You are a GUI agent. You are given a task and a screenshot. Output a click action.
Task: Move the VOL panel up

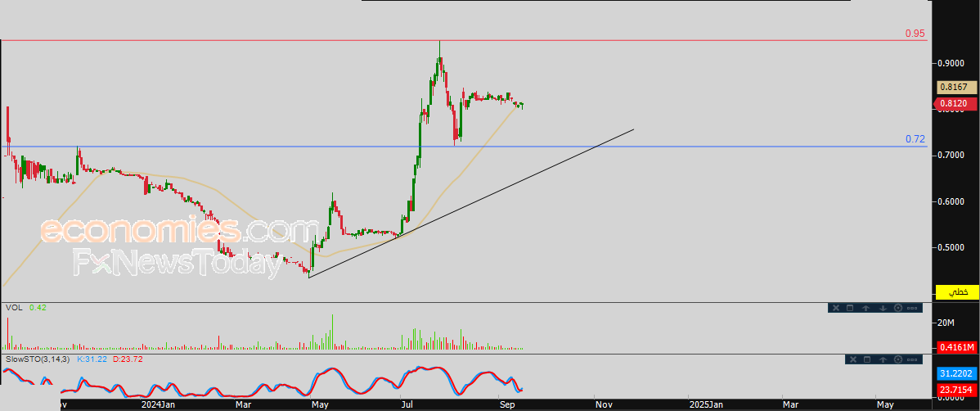click(865, 308)
